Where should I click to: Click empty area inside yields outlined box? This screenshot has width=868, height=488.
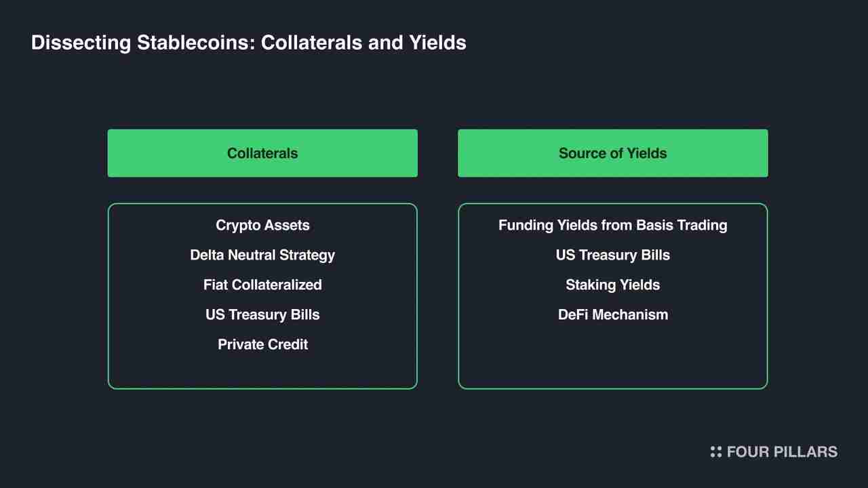612,359
